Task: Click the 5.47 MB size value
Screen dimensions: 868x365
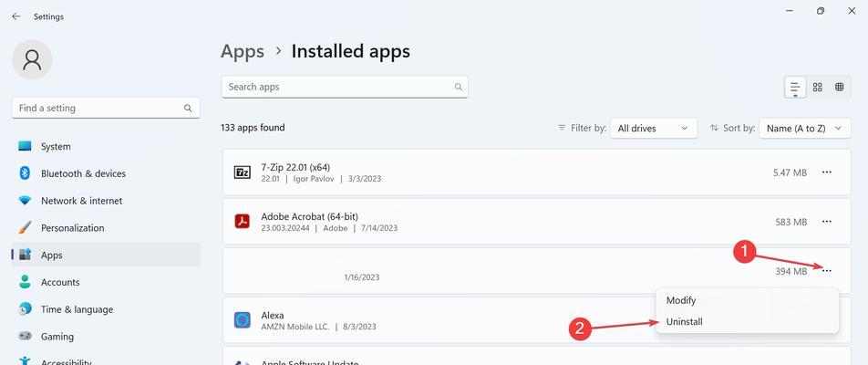Action: [790, 172]
